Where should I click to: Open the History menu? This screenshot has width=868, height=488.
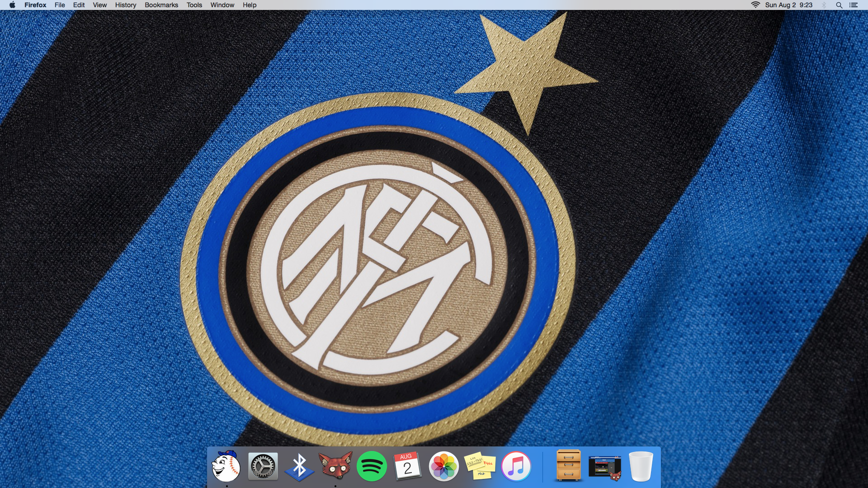[125, 5]
